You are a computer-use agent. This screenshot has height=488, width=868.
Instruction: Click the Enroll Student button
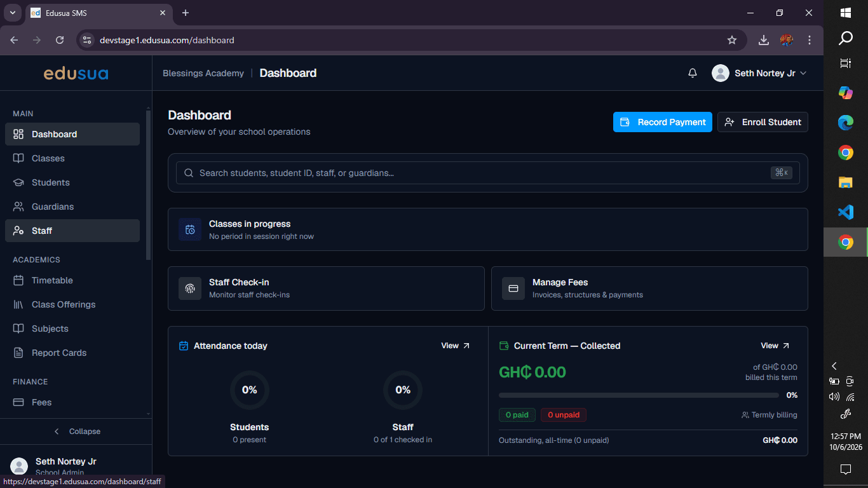763,122
